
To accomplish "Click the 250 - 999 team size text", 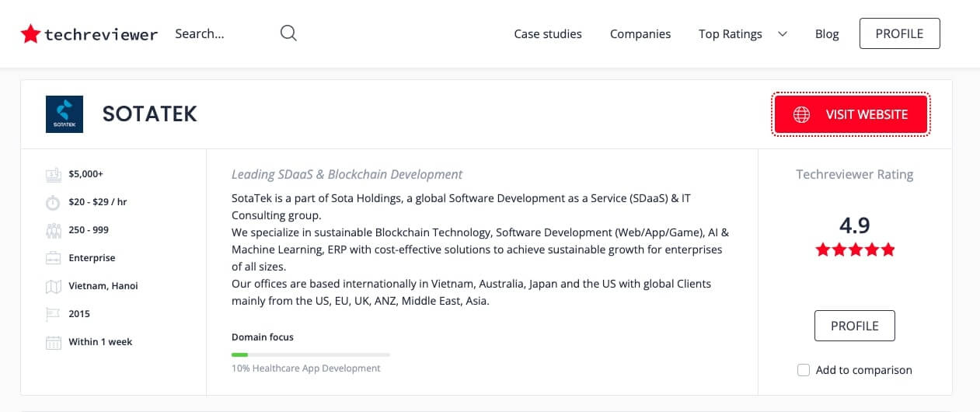I will tap(89, 230).
